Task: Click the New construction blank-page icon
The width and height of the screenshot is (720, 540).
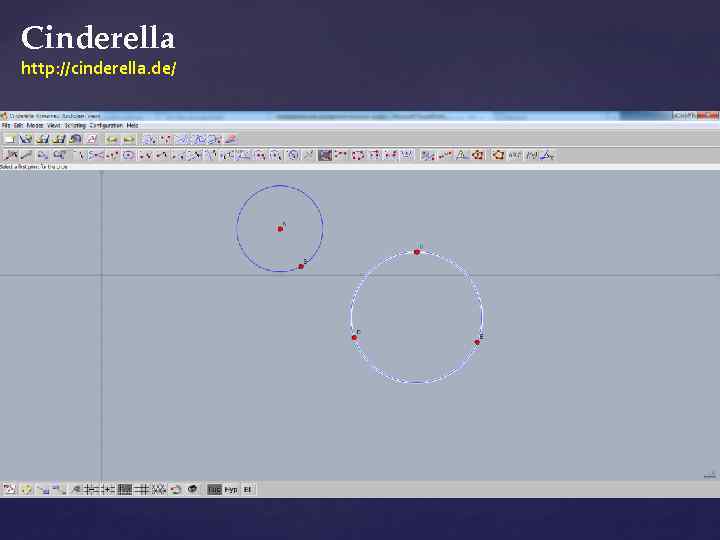Action: (10, 139)
